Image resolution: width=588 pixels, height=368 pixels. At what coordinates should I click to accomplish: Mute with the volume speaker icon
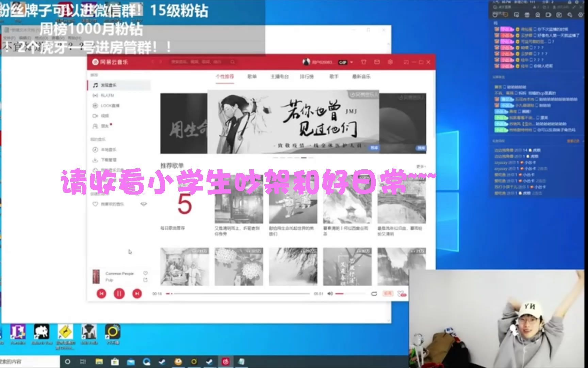coord(330,293)
